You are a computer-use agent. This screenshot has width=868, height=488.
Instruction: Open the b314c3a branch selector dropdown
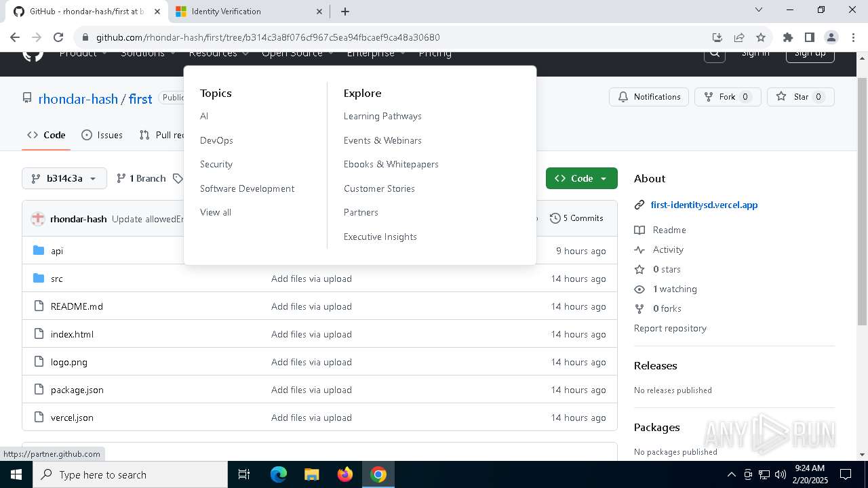(x=64, y=178)
